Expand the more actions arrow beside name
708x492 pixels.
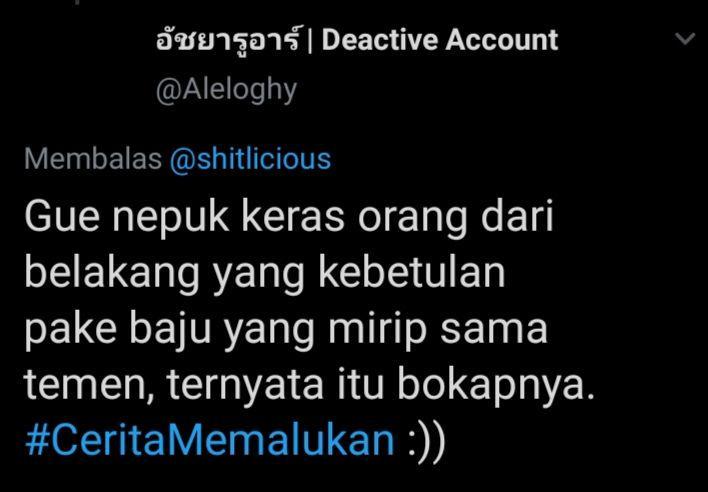click(x=685, y=39)
